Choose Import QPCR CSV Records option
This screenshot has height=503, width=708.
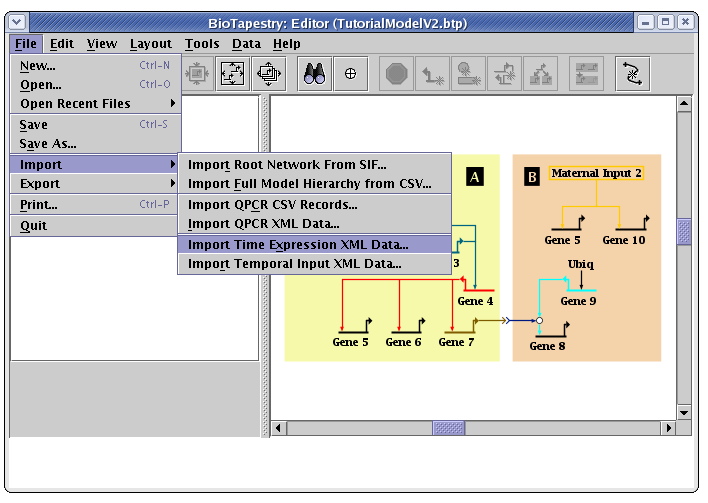pos(273,205)
